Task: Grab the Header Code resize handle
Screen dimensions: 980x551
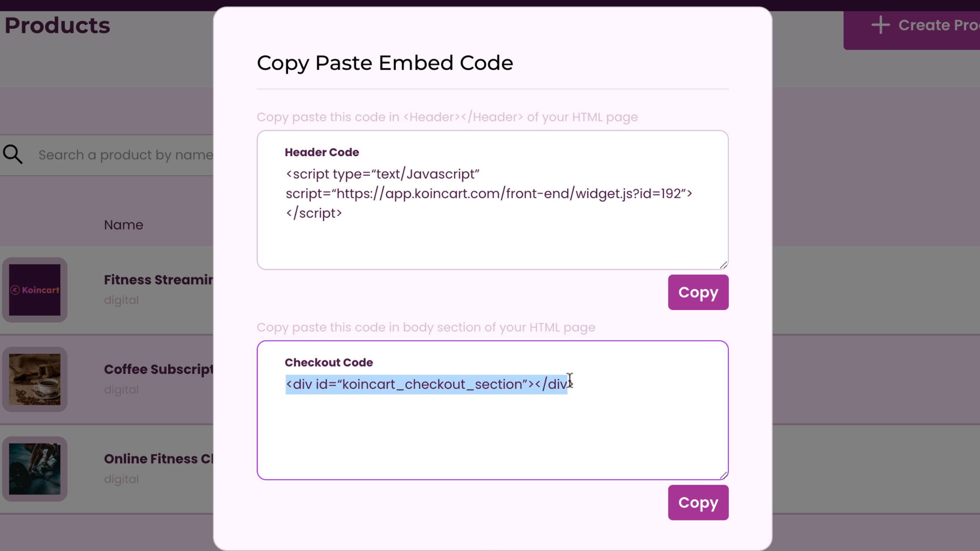Action: [723, 265]
